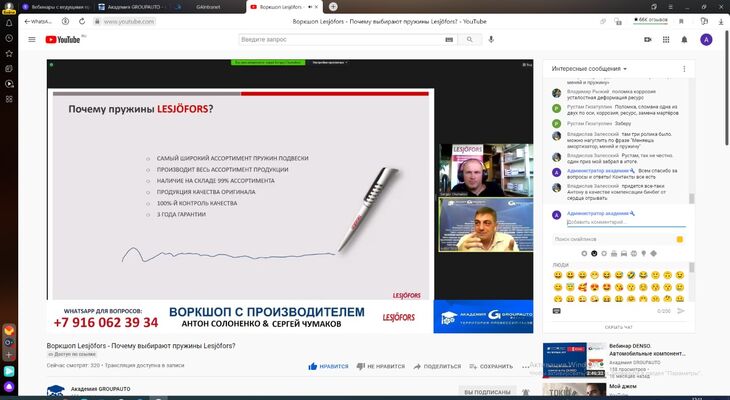The height and width of the screenshot is (400, 730).
Task: Open the chat three-dot options menu
Action: 684,69
